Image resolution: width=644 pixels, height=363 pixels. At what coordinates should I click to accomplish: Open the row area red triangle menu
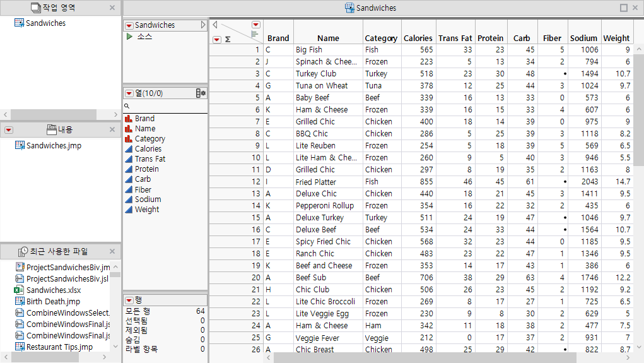217,40
